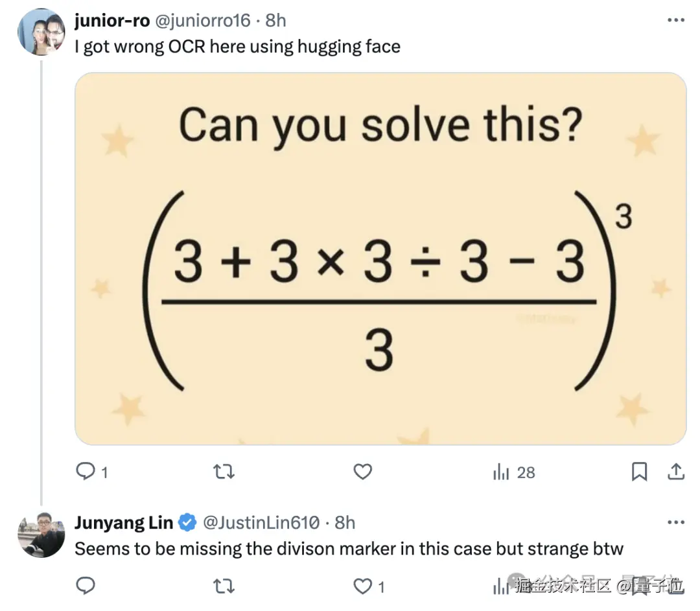Viewport: 700px width, 611px height.
Task: Like Junyang Lin's reply
Action: tap(362, 586)
